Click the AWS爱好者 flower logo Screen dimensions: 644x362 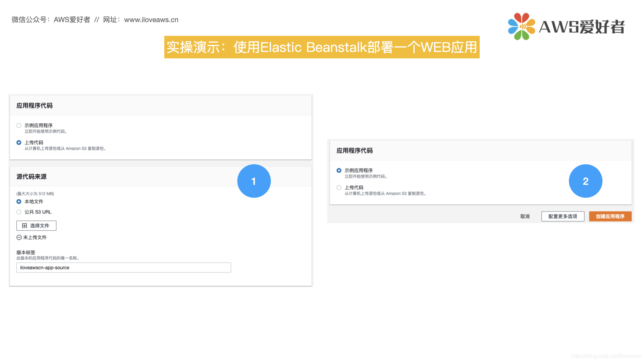point(521,26)
